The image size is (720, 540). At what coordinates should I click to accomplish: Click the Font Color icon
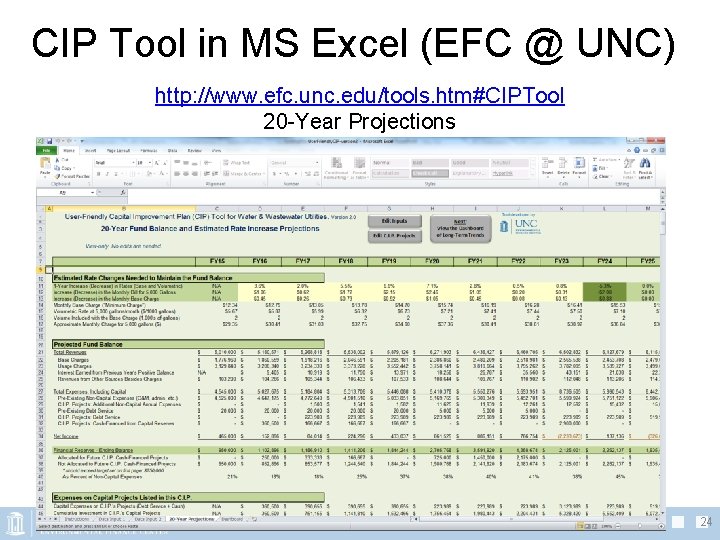coord(162,174)
